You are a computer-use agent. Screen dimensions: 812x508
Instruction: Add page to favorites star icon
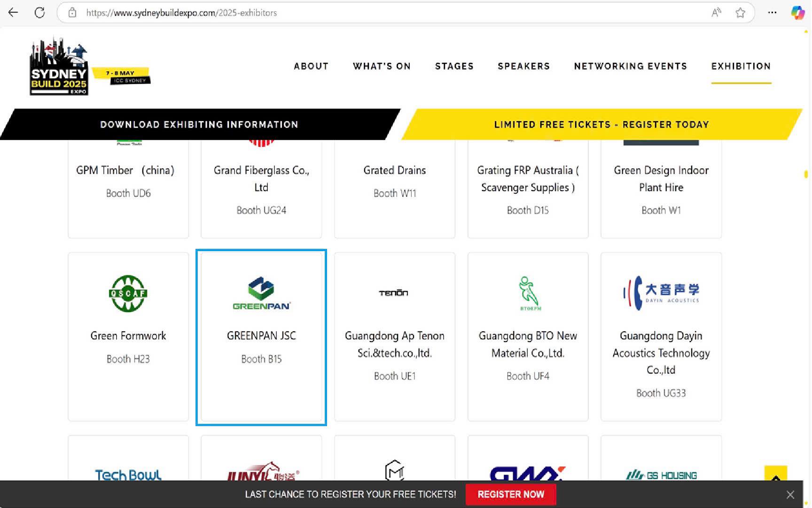point(741,13)
